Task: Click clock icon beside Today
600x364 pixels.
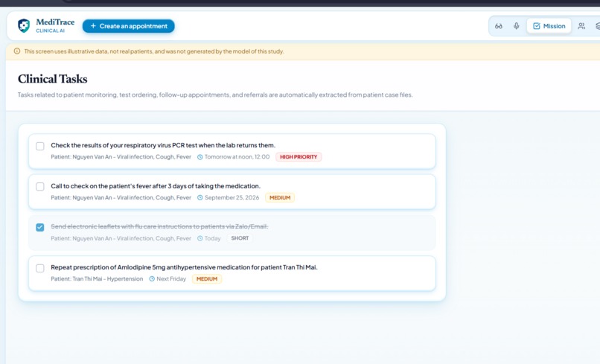Action: [200, 238]
